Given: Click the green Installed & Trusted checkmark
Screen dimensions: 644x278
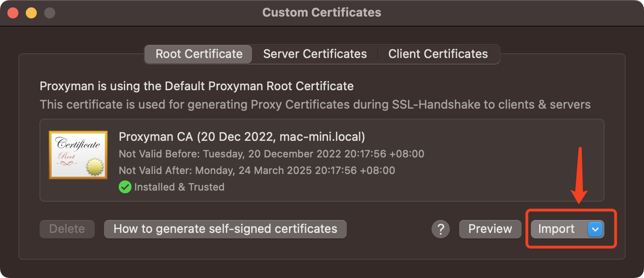Looking at the screenshot, I should [125, 187].
